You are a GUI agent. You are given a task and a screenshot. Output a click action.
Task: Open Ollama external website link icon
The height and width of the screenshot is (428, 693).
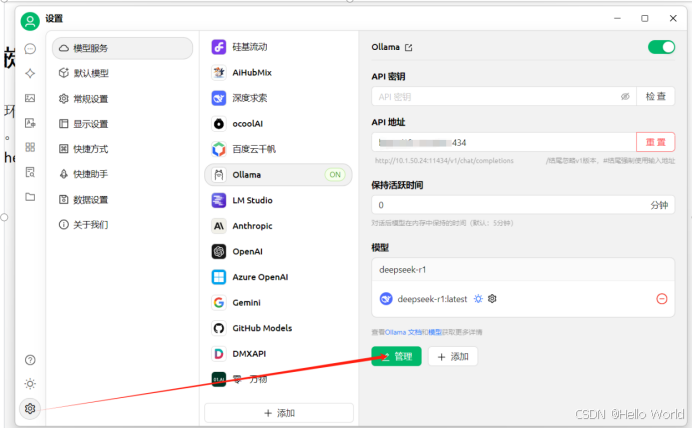(409, 47)
